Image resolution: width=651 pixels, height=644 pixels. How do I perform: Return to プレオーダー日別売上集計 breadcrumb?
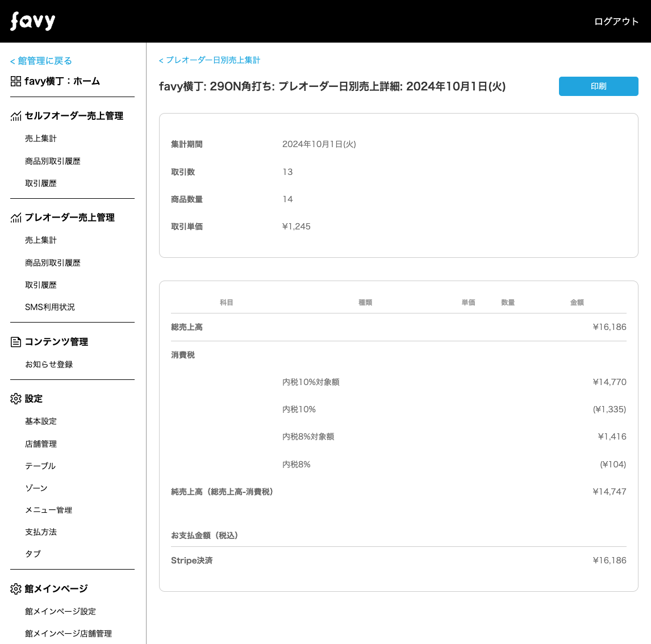pyautogui.click(x=210, y=60)
